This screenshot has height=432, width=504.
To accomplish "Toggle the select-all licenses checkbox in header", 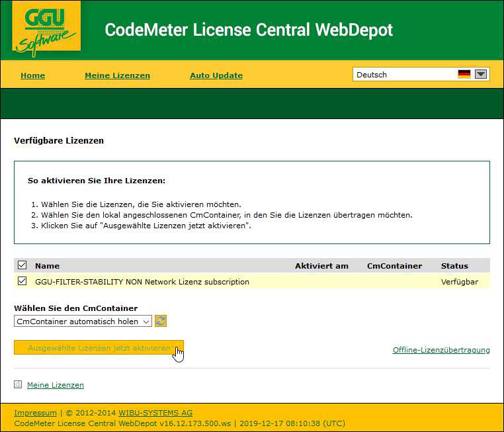I will pyautogui.click(x=22, y=265).
